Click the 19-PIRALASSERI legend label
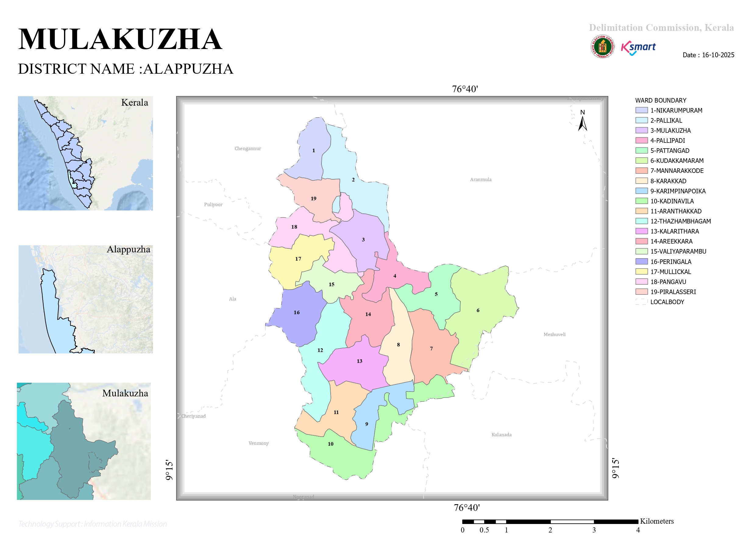Image resolution: width=756 pixels, height=534 pixels. point(673,292)
